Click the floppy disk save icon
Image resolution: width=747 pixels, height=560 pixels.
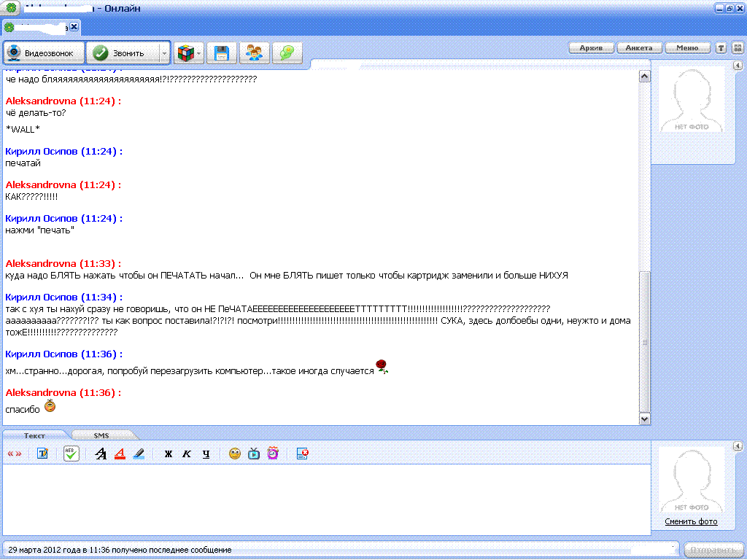[222, 53]
